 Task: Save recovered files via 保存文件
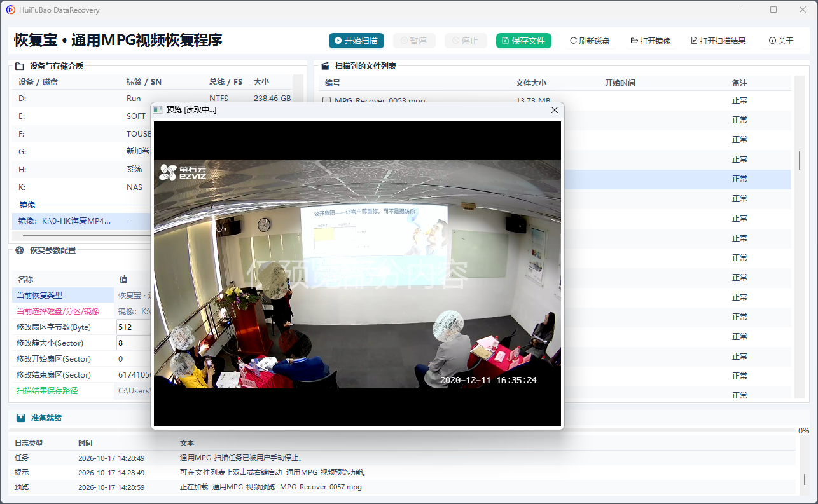point(523,41)
